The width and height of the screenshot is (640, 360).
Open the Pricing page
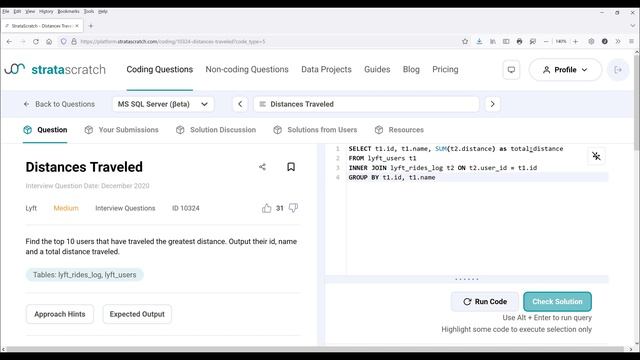coord(445,69)
